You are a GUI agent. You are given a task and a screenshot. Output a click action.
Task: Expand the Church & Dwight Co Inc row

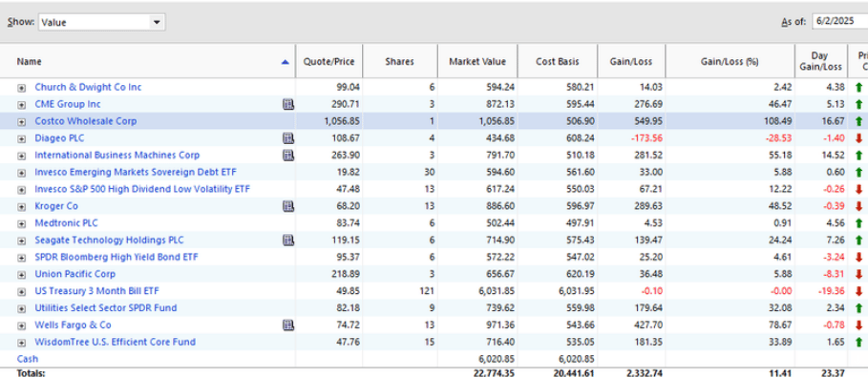22,88
